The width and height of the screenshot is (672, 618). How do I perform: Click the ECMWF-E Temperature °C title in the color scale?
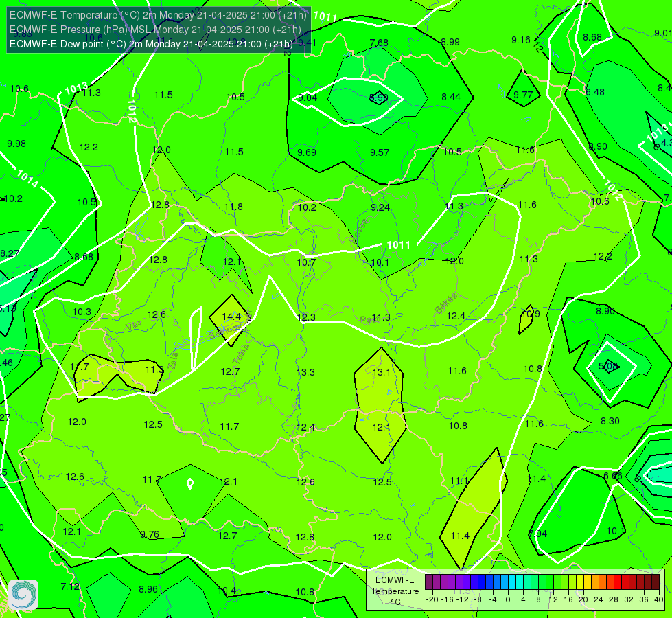pyautogui.click(x=395, y=591)
